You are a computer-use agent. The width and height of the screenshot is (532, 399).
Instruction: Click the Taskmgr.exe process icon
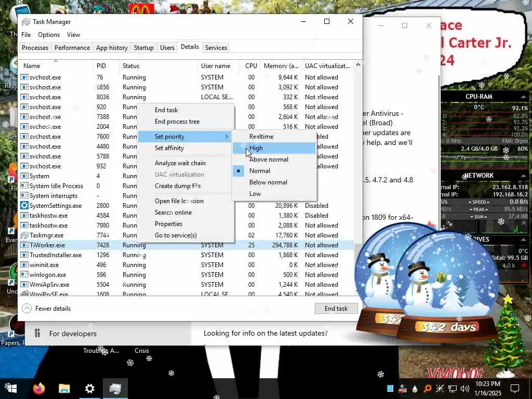[24, 235]
